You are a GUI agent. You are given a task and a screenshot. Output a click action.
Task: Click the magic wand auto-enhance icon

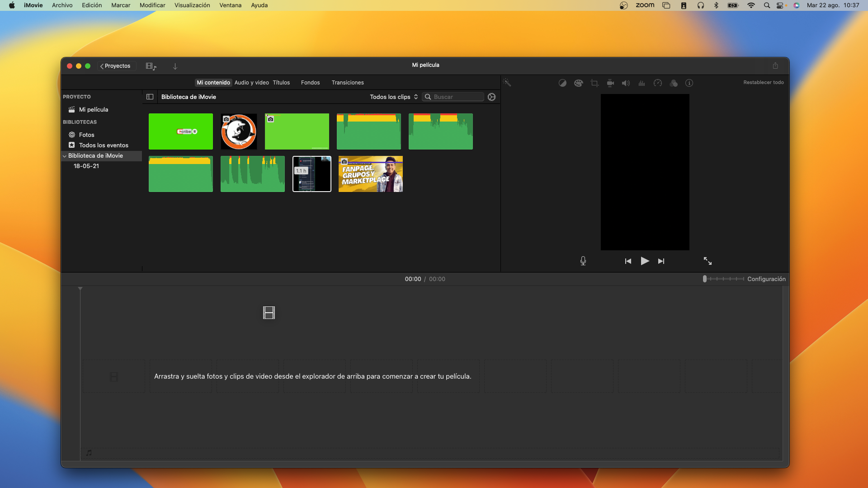(x=507, y=83)
